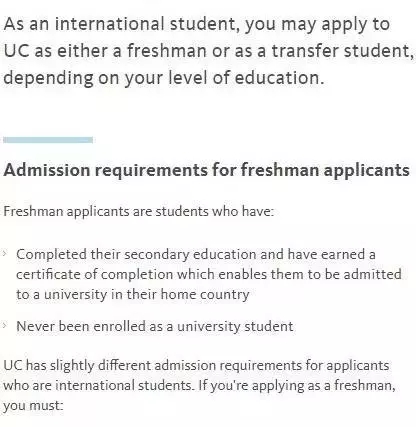Click "university student" in the second bullet
416x427 pixels.
coord(235,326)
